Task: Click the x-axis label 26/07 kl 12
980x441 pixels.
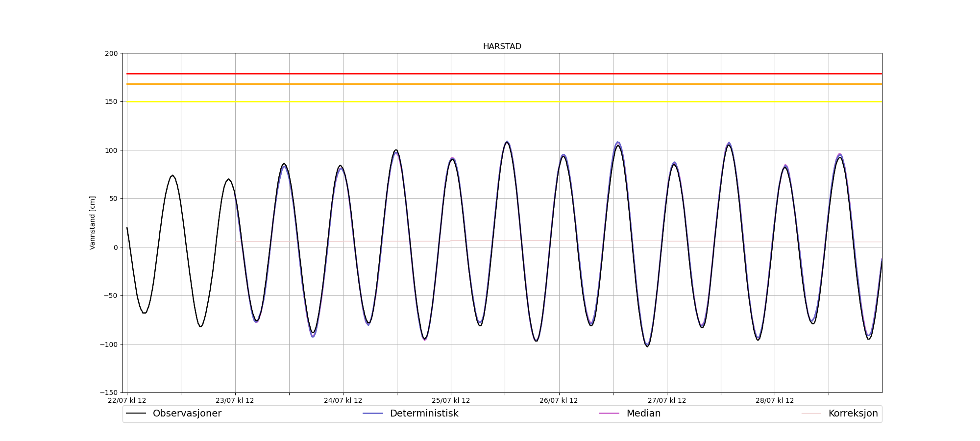Action: click(559, 401)
